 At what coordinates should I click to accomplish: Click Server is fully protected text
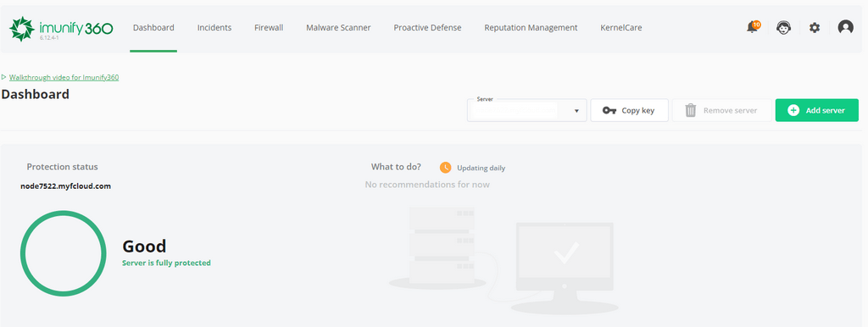click(x=166, y=263)
